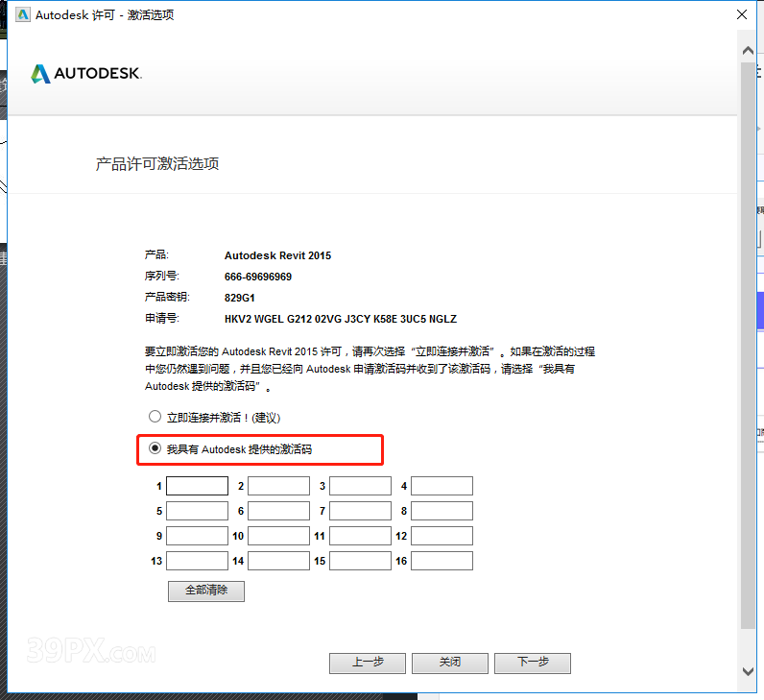Click activation code field 8
The image size is (764, 700).
[x=442, y=511]
